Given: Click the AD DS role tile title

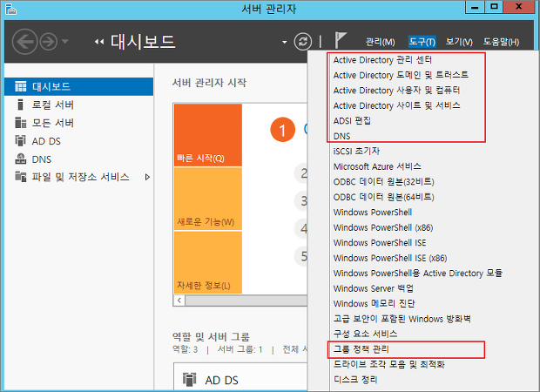Looking at the screenshot, I should pos(221,381).
